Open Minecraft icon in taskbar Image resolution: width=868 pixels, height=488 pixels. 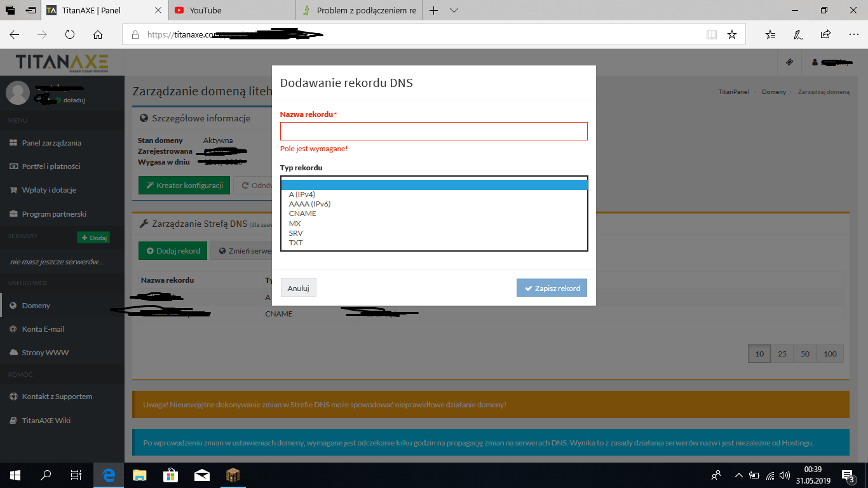pos(233,475)
